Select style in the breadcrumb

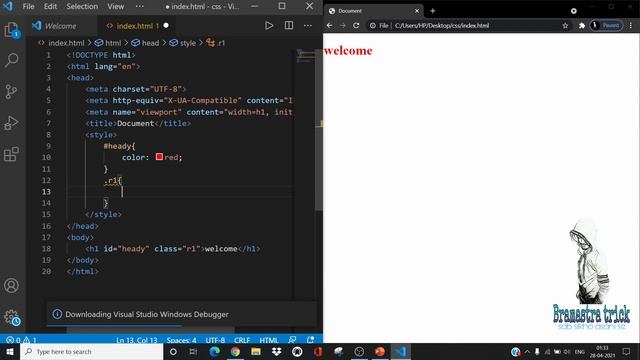click(x=188, y=43)
